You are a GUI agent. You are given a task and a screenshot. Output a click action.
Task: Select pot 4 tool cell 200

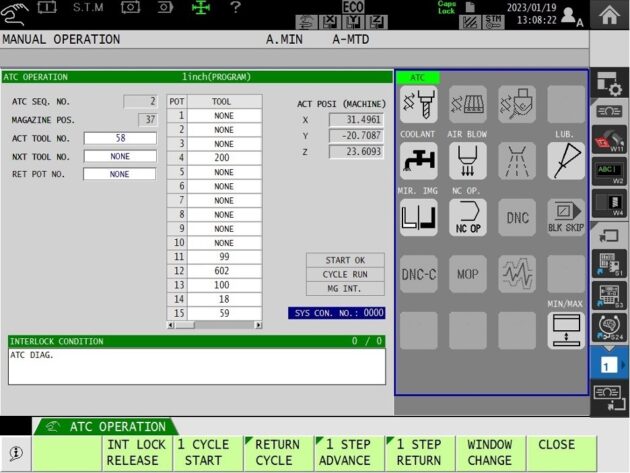(224, 158)
